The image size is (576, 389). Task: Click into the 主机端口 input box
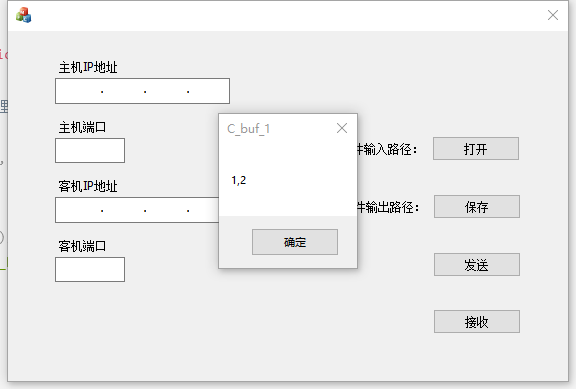click(90, 151)
